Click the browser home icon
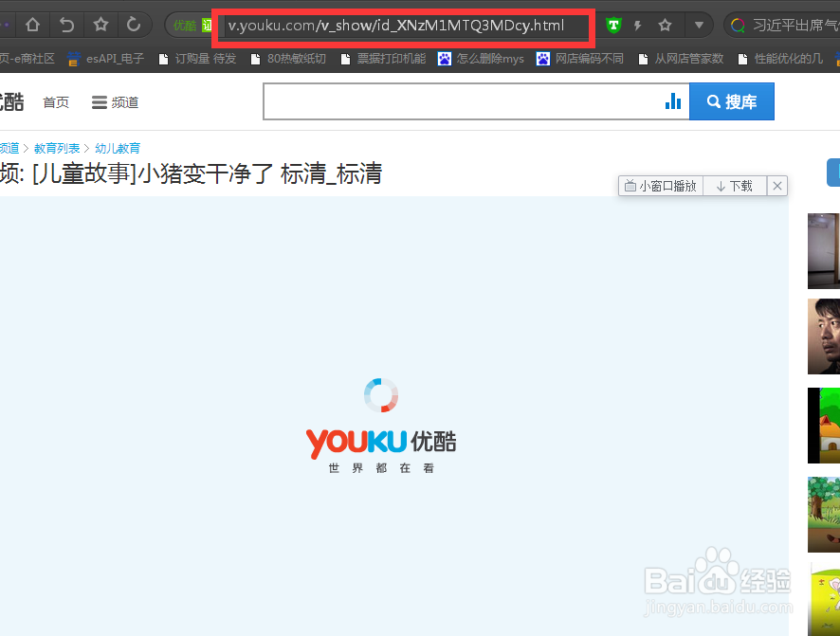This screenshot has height=636, width=840. [32, 25]
